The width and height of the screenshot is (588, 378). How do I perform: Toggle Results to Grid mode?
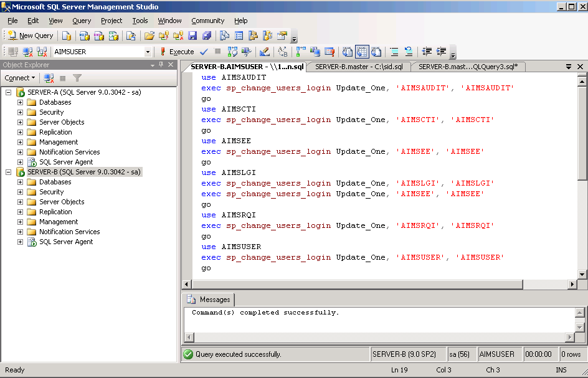363,52
